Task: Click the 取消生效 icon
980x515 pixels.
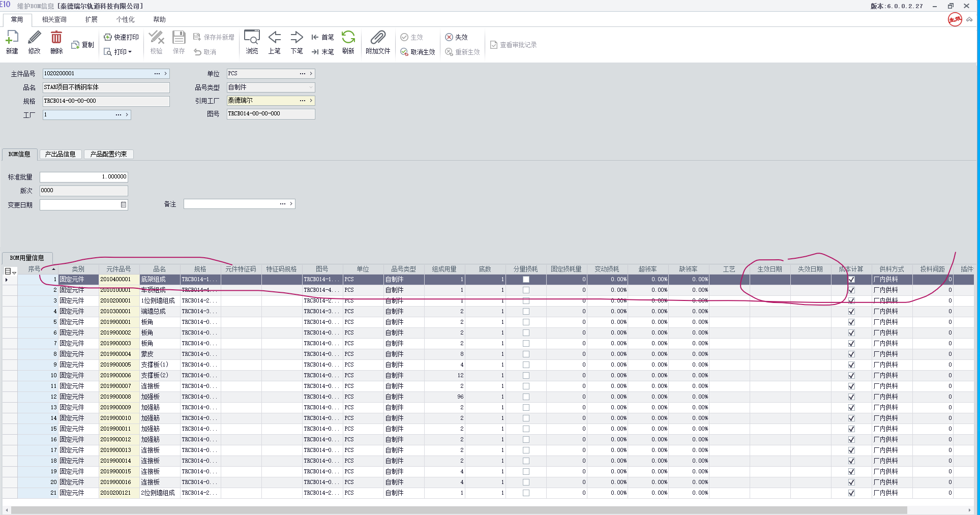Action: pos(404,52)
